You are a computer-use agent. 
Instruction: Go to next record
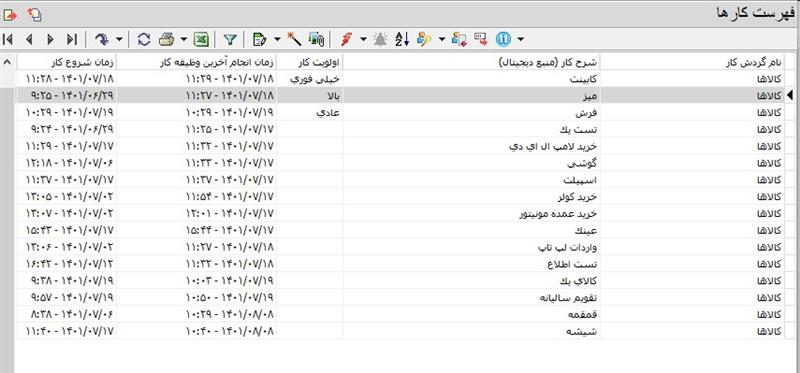[50, 39]
